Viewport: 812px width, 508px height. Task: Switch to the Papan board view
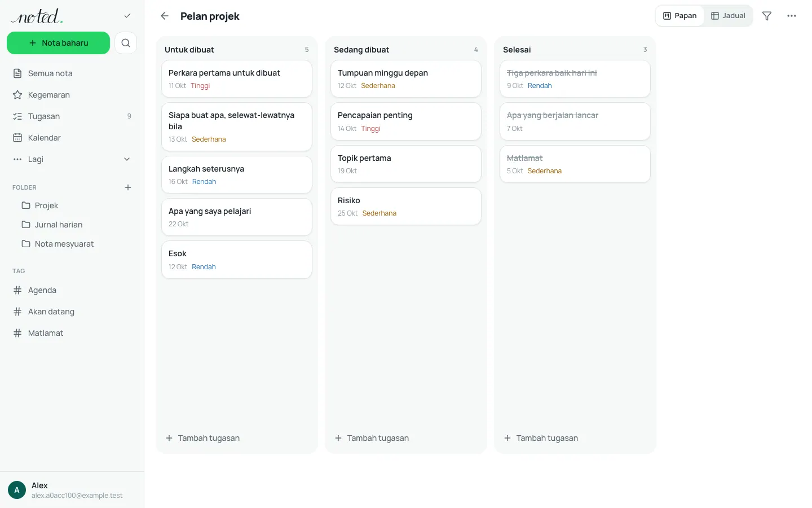[680, 16]
